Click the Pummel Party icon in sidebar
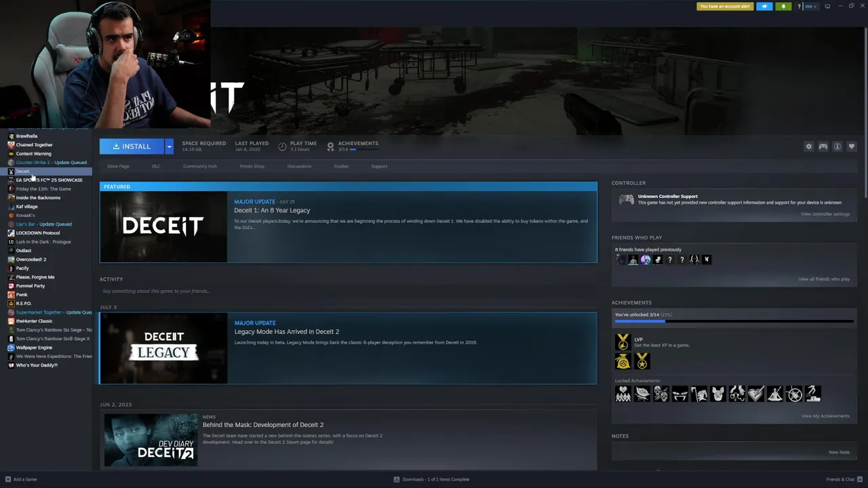868x488 pixels. pos(11,286)
